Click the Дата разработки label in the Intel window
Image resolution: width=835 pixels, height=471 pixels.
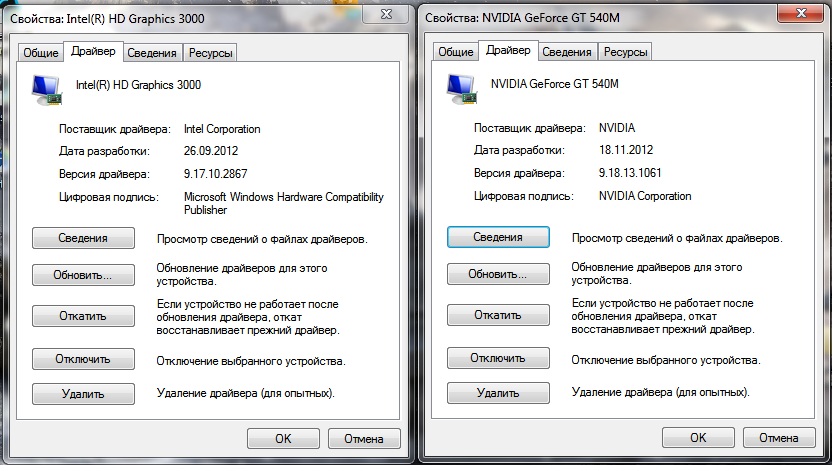[104, 151]
